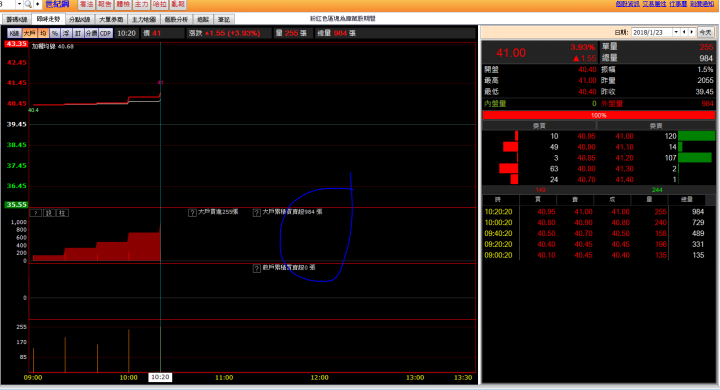Click the green ask volume bar for 120
This screenshot has width=720, height=390.
[x=696, y=136]
